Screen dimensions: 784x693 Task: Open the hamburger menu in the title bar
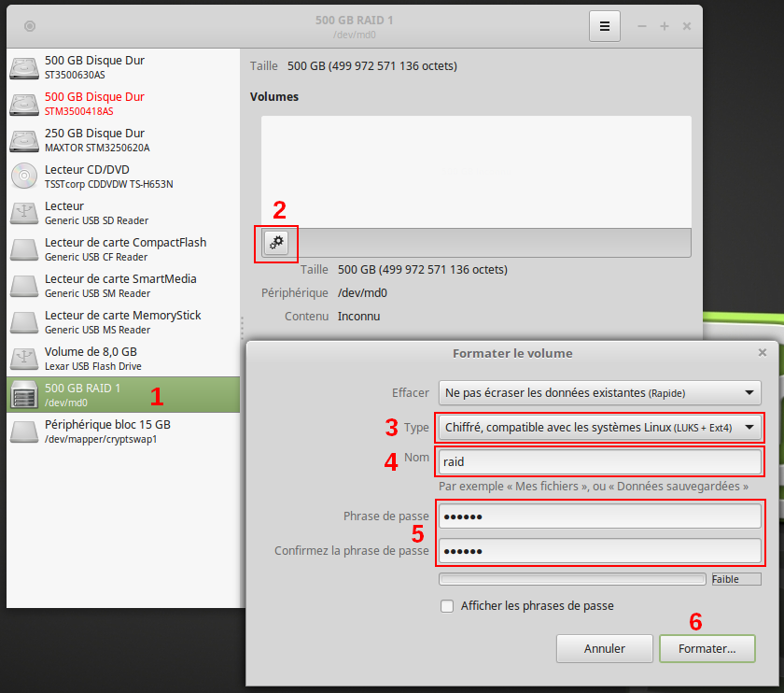coord(604,26)
